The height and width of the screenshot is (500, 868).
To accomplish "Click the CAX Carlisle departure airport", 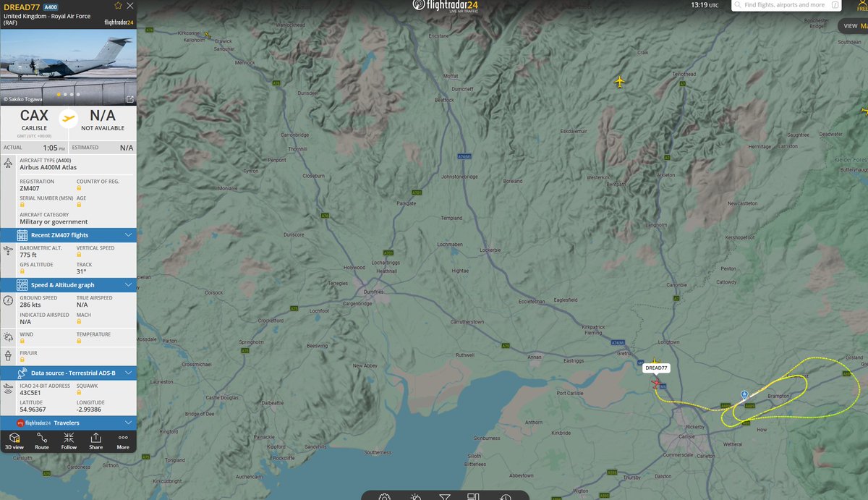I will click(34, 120).
